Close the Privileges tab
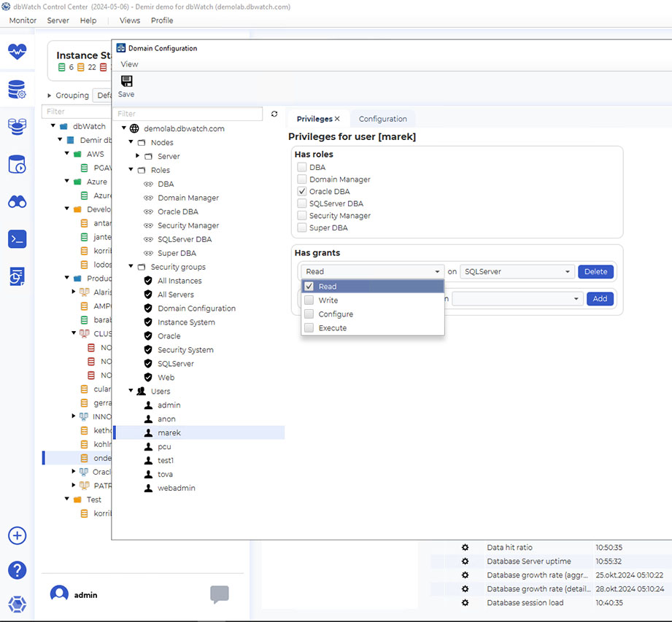The width and height of the screenshot is (672, 622). 337,119
